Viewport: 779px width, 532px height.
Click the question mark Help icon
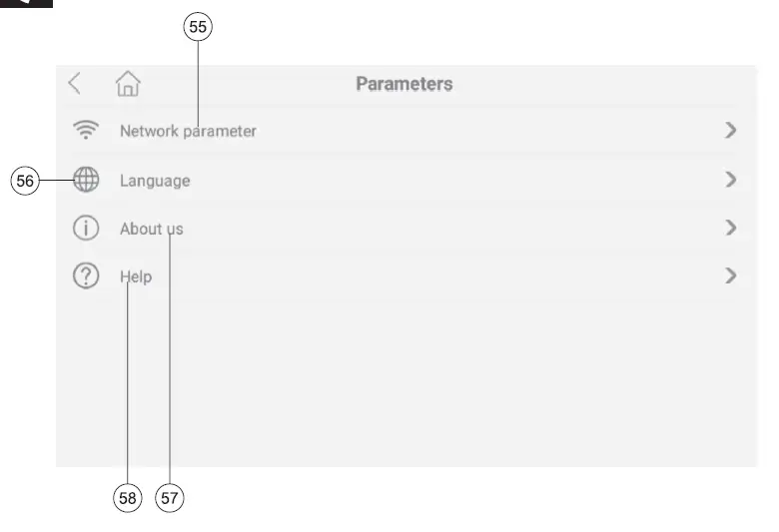coord(87,275)
